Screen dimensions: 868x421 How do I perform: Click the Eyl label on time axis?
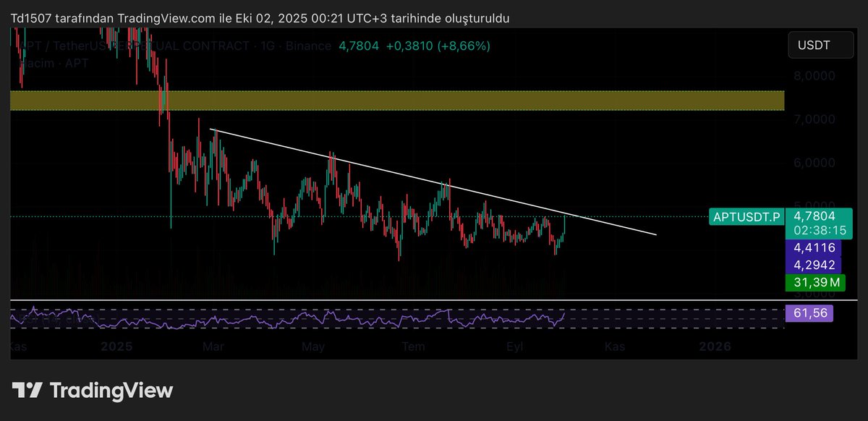pyautogui.click(x=514, y=346)
